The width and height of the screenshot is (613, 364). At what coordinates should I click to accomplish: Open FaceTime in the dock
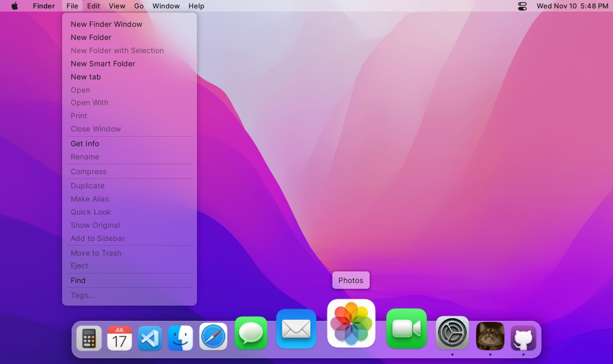[406, 328]
